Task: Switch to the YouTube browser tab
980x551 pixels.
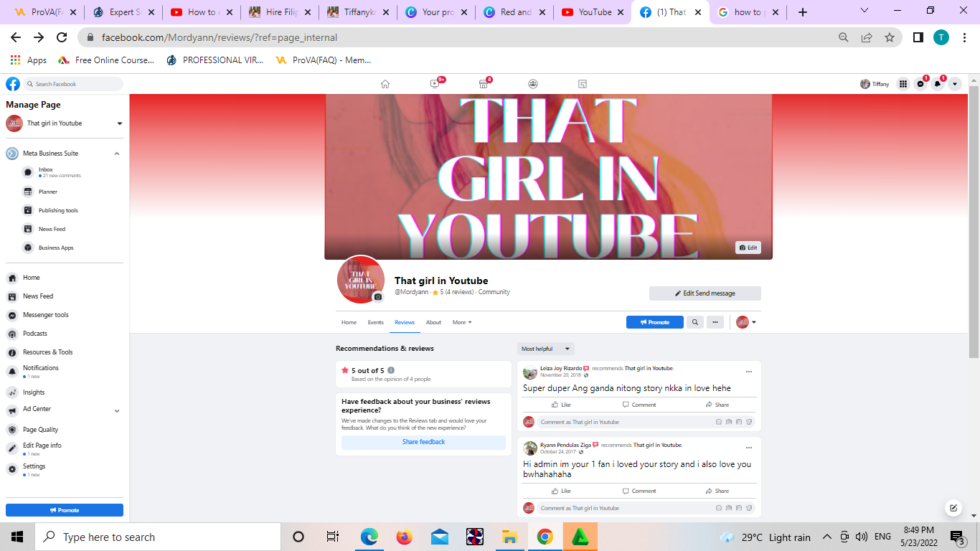Action: click(x=591, y=12)
